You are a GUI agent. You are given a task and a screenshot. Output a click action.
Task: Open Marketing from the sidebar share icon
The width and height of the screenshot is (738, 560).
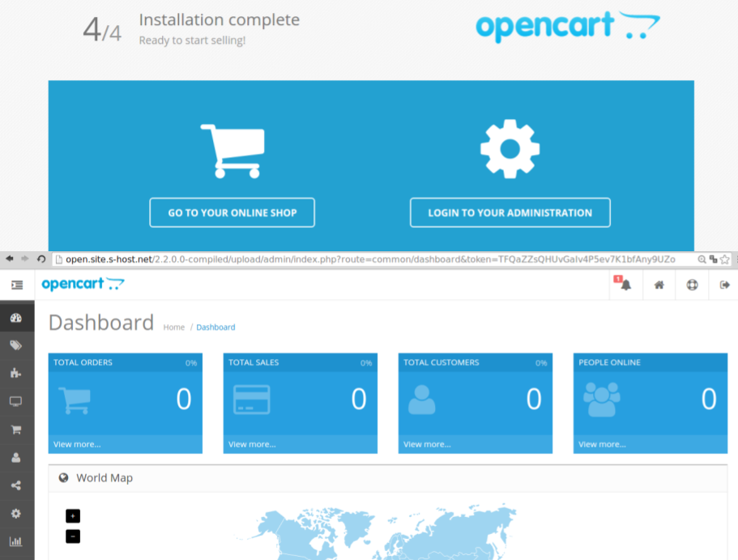(16, 485)
